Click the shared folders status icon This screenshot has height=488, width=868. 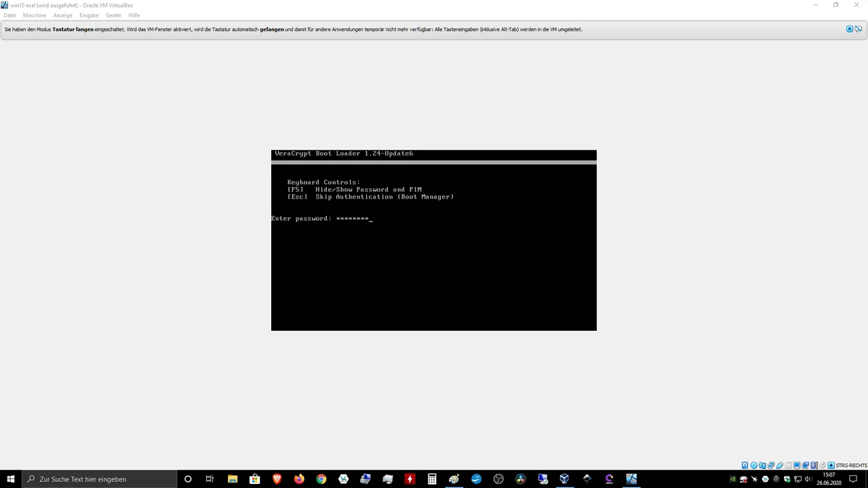(788, 466)
